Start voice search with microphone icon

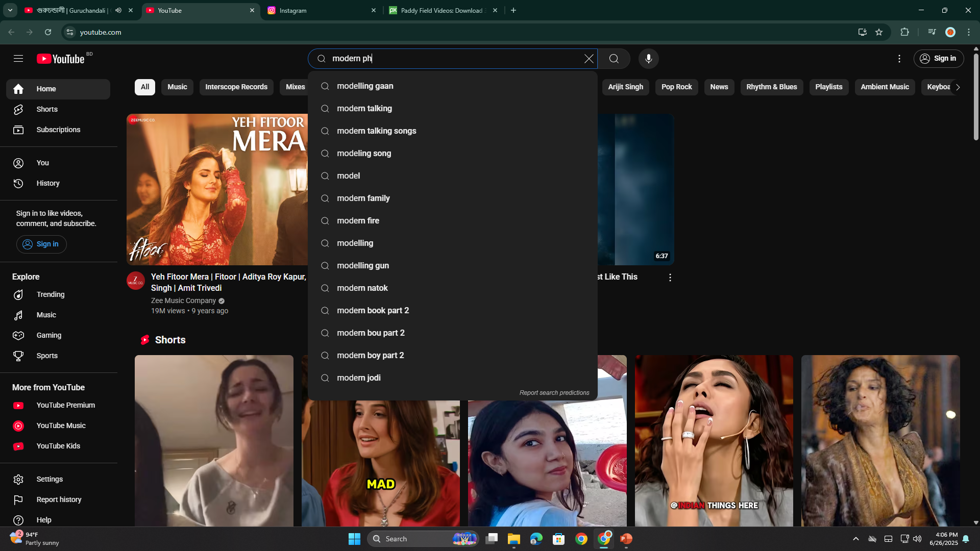click(649, 59)
